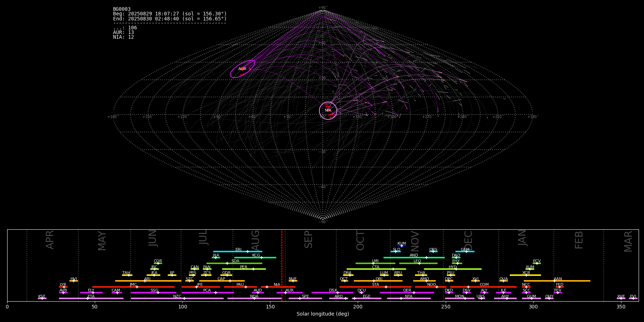Click the QUA shower peak marker
The width and height of the screenshot is (644, 322).
(x=503, y=281)
